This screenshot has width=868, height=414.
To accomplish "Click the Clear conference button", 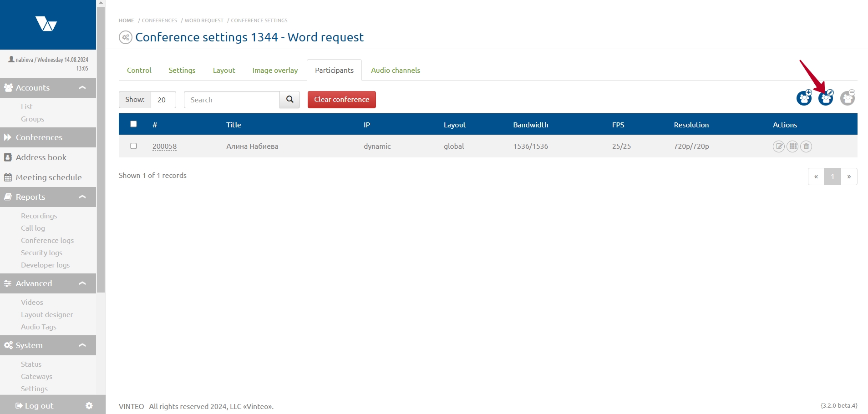I will (342, 100).
